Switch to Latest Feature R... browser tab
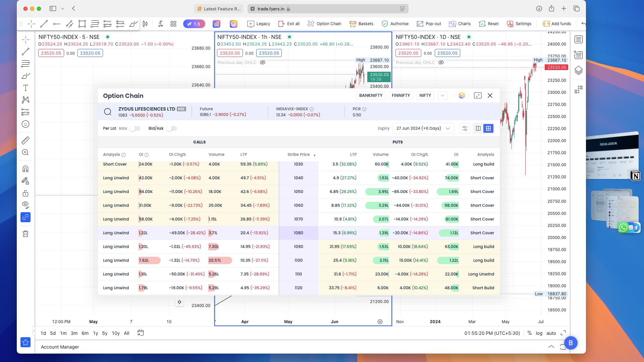The image size is (644, 362). tap(219, 9)
